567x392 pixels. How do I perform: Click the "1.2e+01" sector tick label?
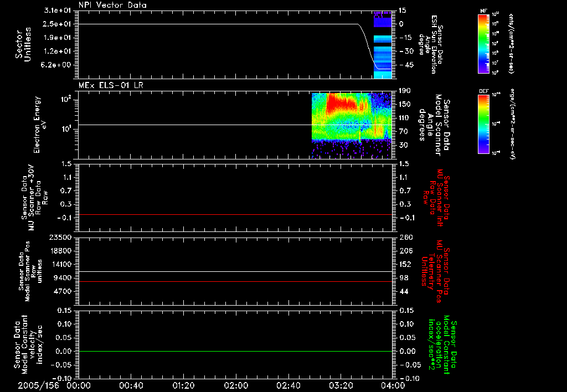(x=58, y=51)
